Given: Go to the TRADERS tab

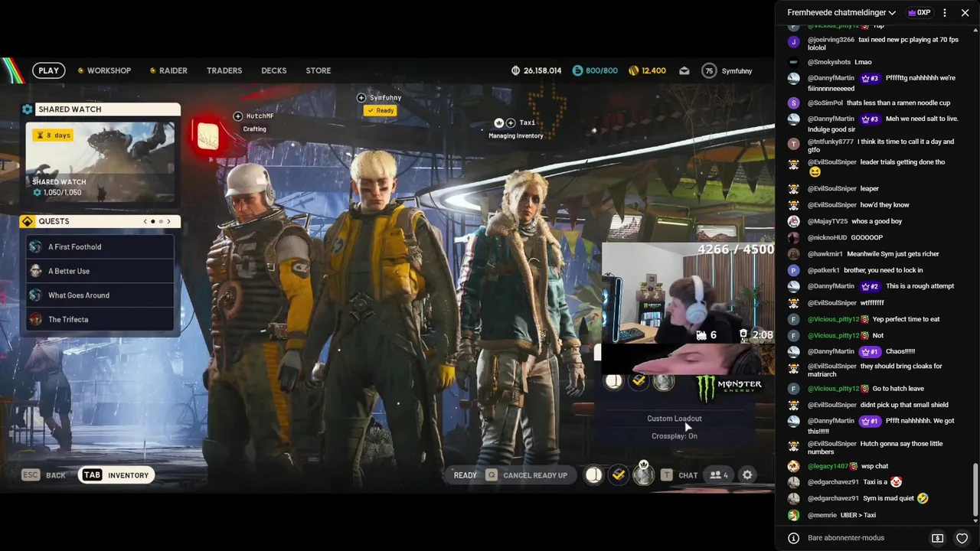Looking at the screenshot, I should 224,70.
